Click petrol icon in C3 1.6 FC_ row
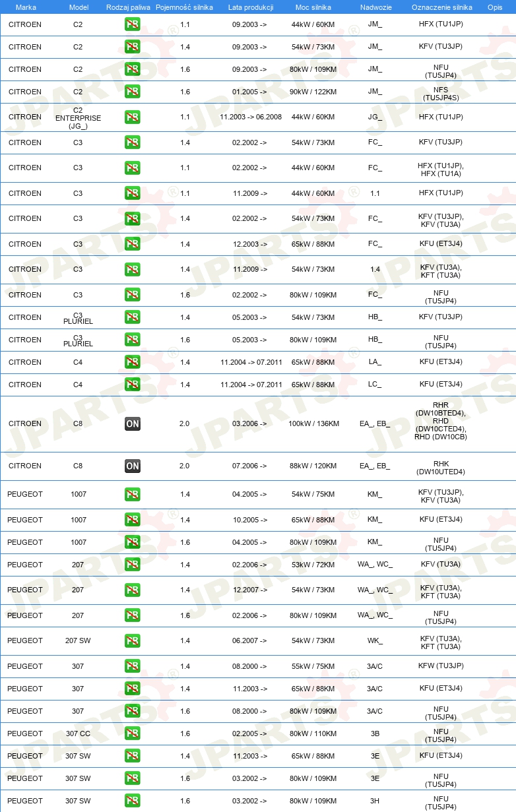 [x=133, y=295]
